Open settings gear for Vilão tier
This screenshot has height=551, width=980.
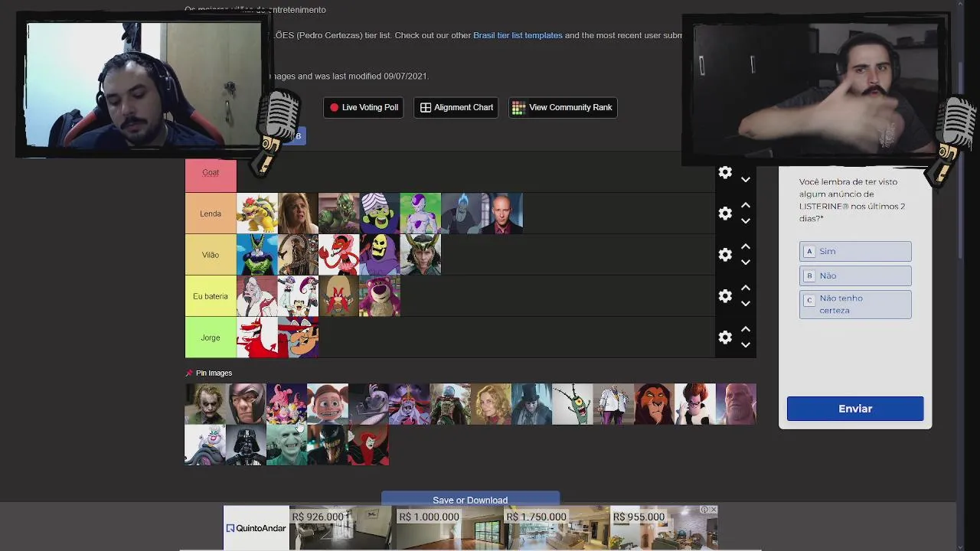pyautogui.click(x=725, y=255)
